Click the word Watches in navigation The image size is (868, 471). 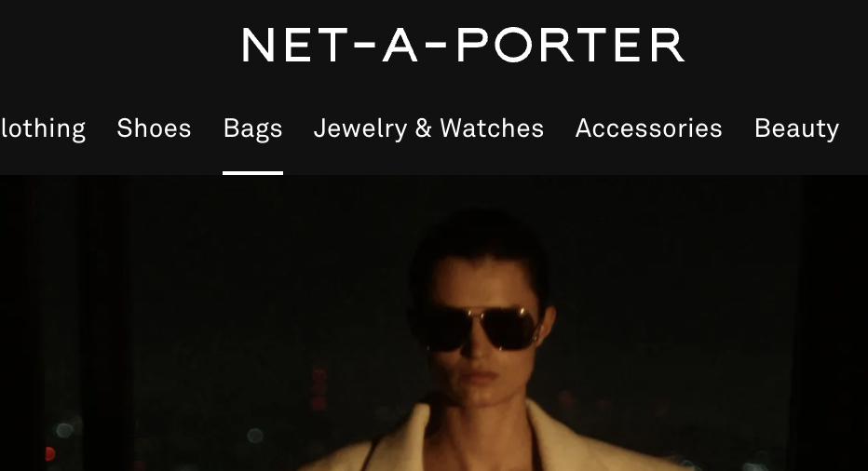[492, 128]
